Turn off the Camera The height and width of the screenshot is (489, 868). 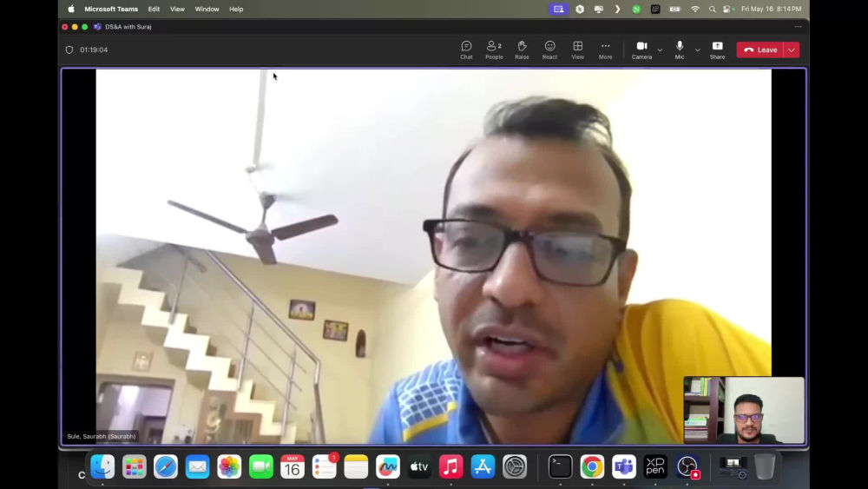(x=641, y=50)
